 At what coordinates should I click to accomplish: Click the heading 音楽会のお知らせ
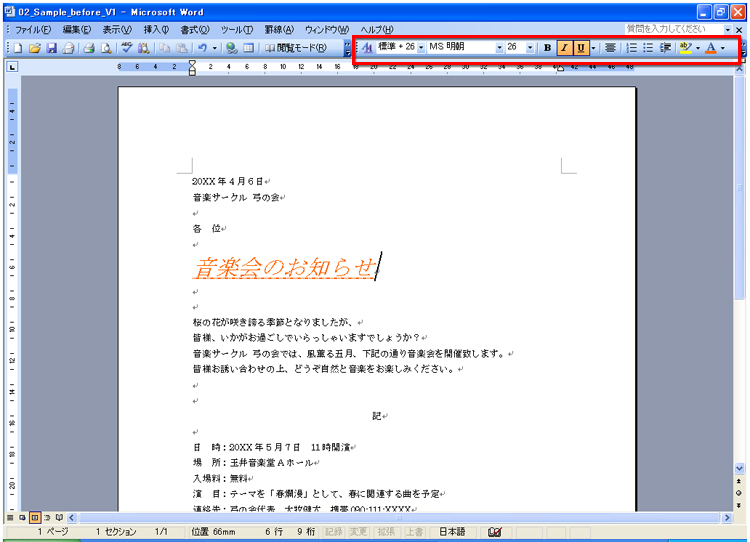pos(285,267)
